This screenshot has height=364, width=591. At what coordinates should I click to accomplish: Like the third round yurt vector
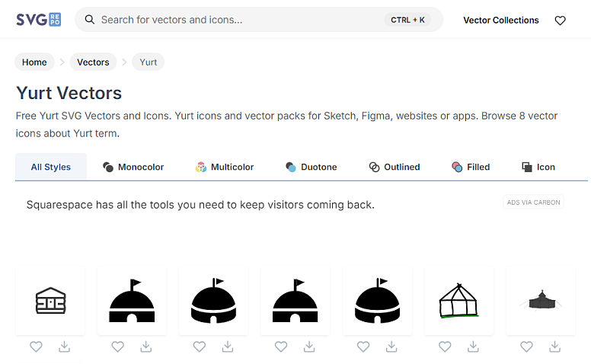pos(200,346)
